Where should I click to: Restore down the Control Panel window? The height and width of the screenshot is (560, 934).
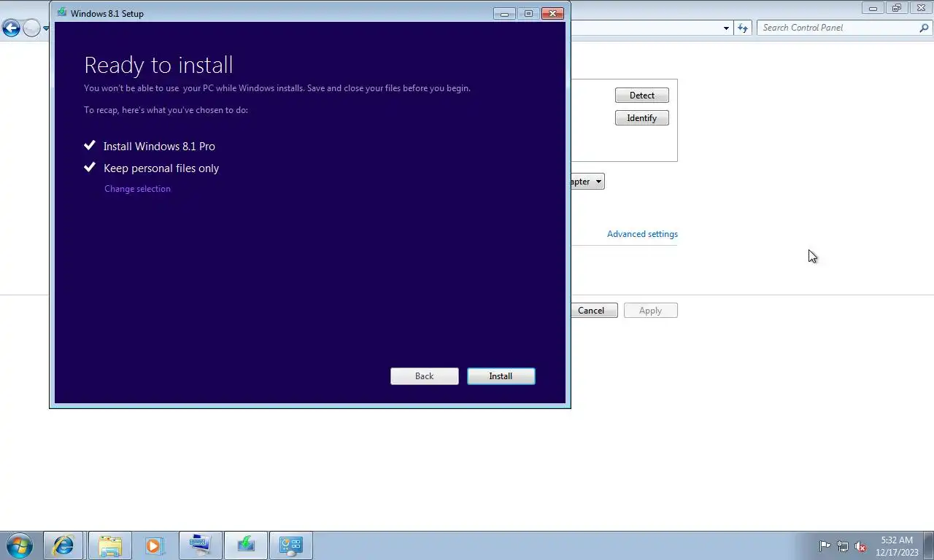[897, 8]
